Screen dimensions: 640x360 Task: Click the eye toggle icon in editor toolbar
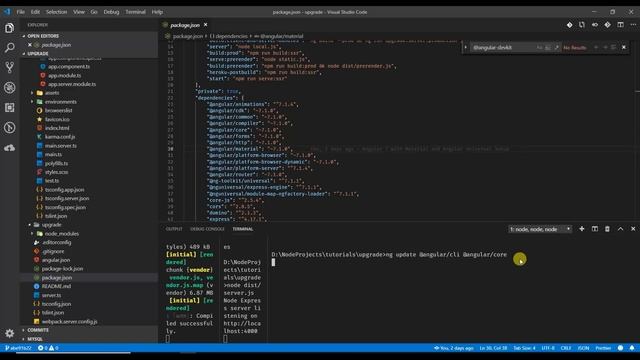click(x=595, y=25)
